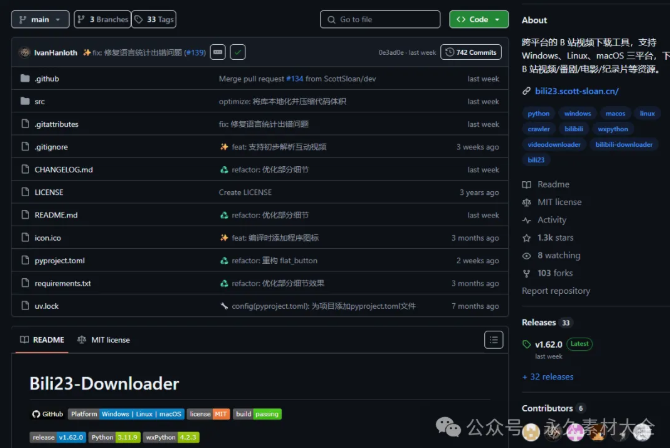This screenshot has width=670, height=448.
Task: Click the file icon beside LICENSE
Action: coord(25,192)
